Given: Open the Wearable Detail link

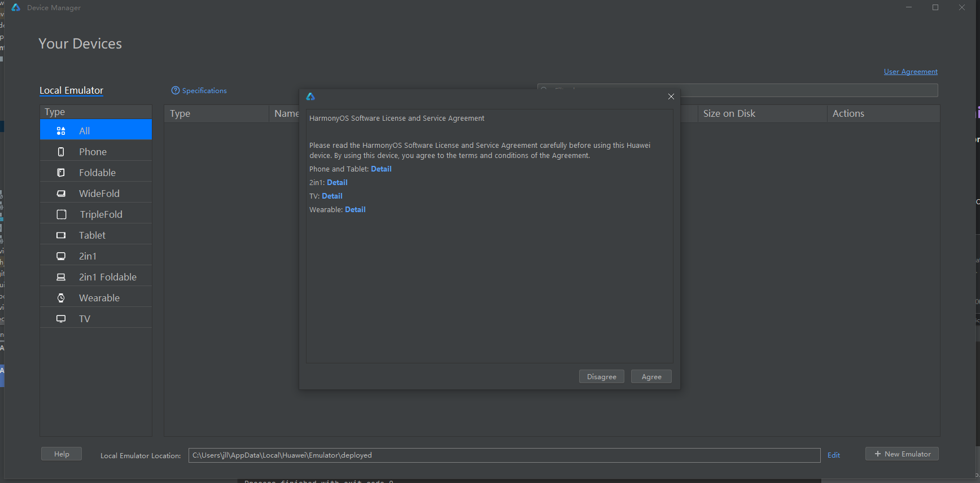Looking at the screenshot, I should tap(355, 209).
